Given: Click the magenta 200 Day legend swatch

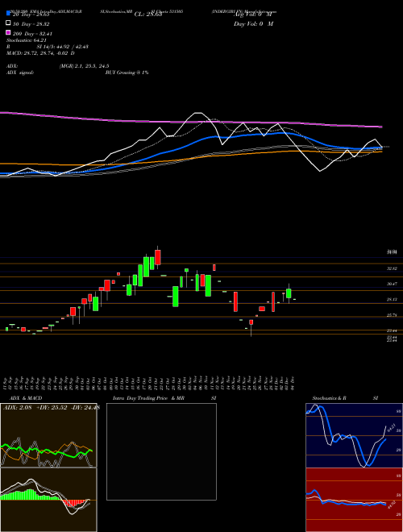Looking at the screenshot, I should [x=8, y=33].
